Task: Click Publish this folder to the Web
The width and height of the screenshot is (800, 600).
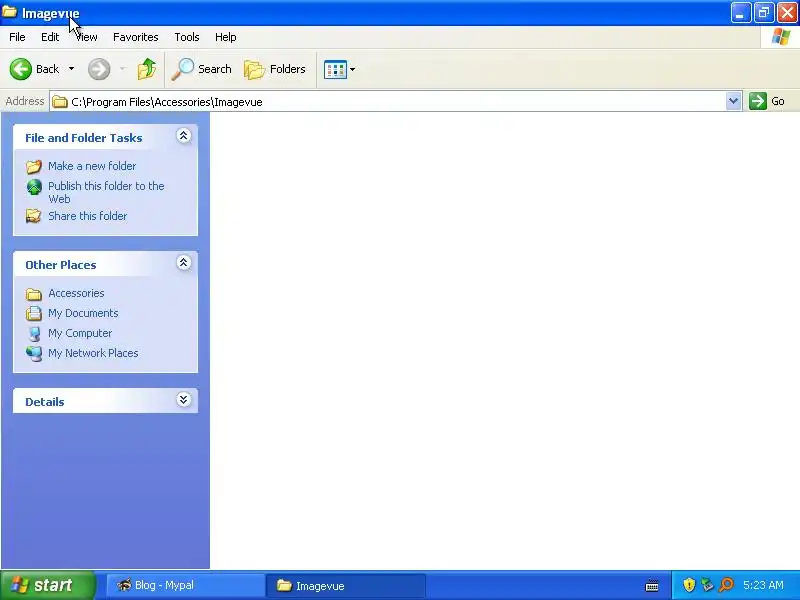Action: [x=106, y=192]
